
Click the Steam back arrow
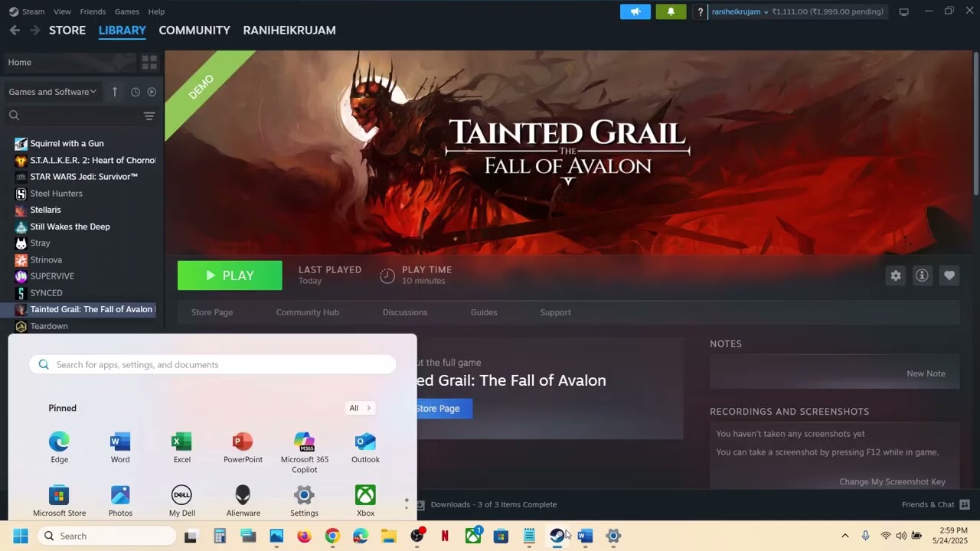click(15, 30)
